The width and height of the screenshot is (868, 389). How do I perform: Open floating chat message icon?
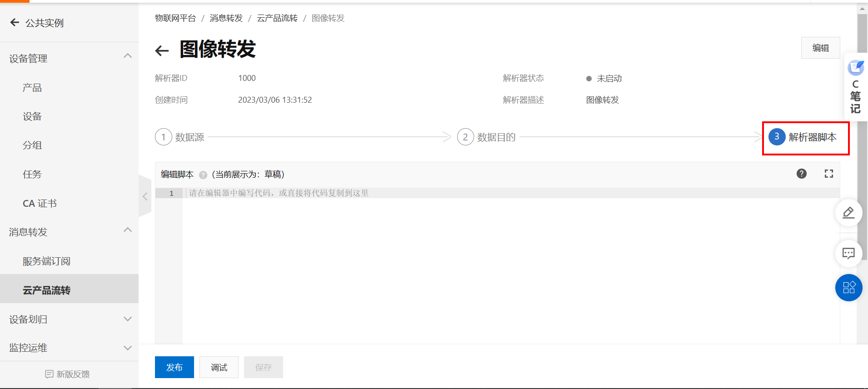(848, 253)
